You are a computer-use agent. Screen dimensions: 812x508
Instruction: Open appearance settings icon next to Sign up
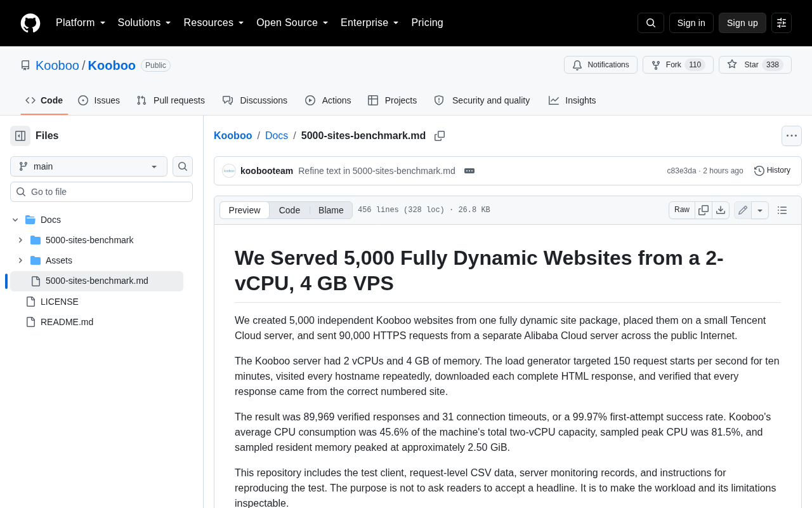click(x=782, y=23)
